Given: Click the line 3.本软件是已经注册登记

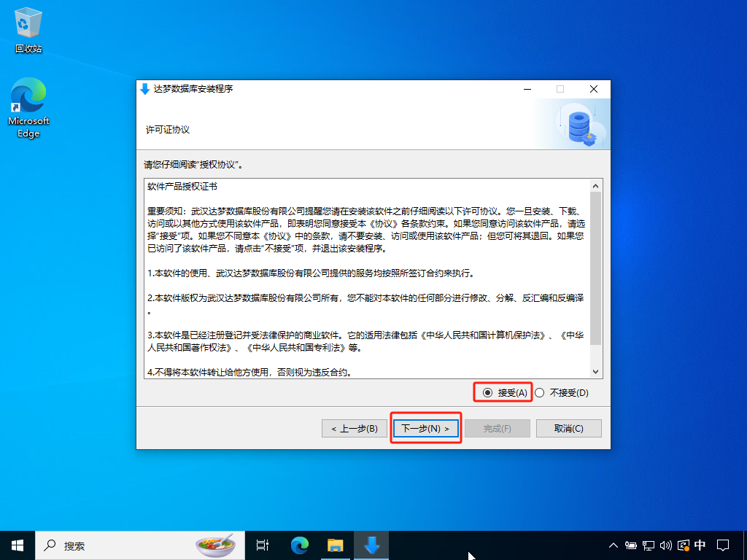Looking at the screenshot, I should (366, 341).
